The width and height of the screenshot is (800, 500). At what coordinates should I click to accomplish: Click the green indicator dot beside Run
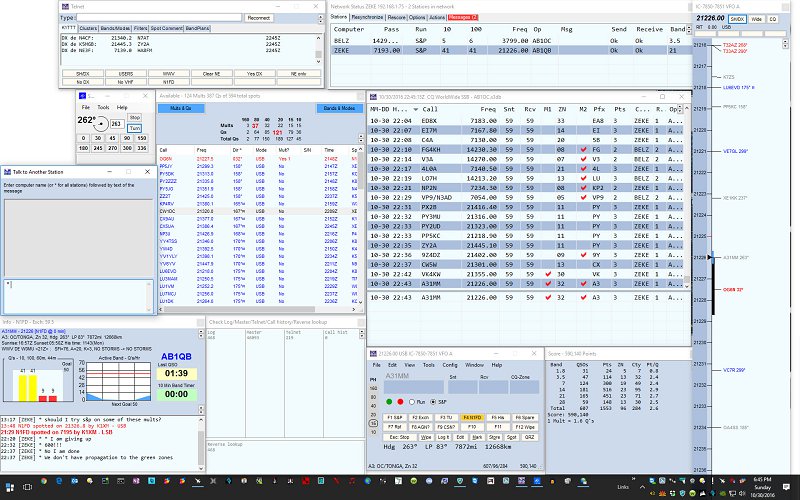pyautogui.click(x=389, y=402)
